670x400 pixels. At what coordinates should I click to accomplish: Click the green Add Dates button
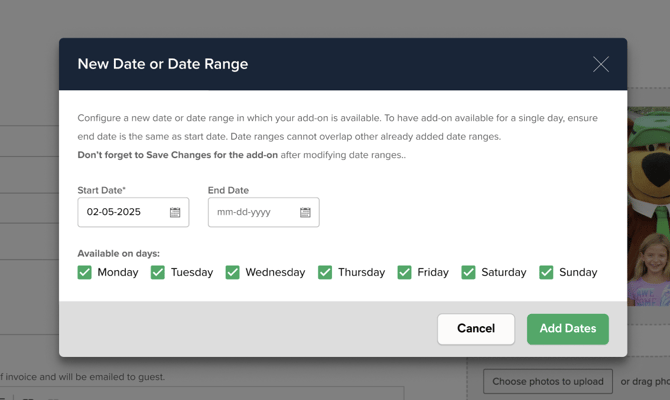(x=567, y=329)
